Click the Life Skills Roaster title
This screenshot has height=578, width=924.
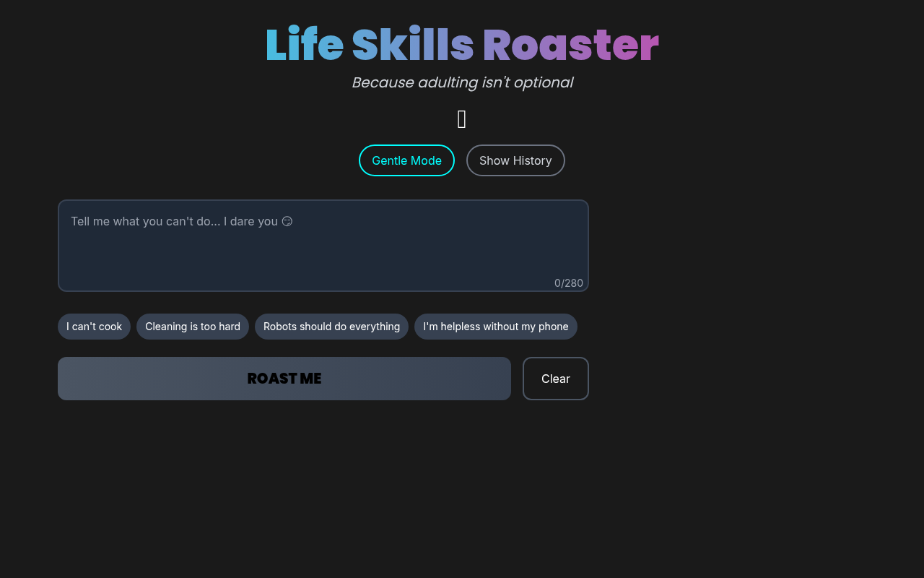(462, 45)
